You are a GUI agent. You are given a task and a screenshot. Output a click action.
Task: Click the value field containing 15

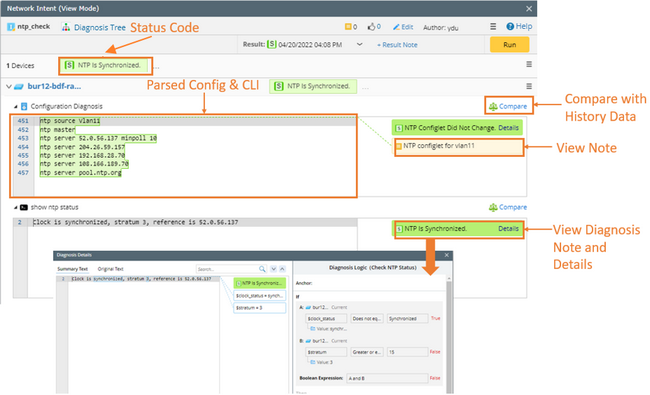[407, 352]
